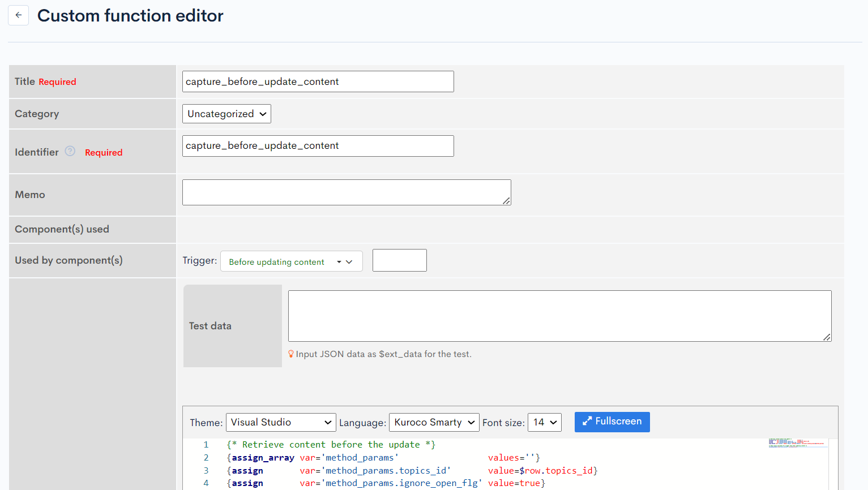Open the Theme dropdown set to Visual Studio
This screenshot has width=868, height=490.
click(x=281, y=422)
